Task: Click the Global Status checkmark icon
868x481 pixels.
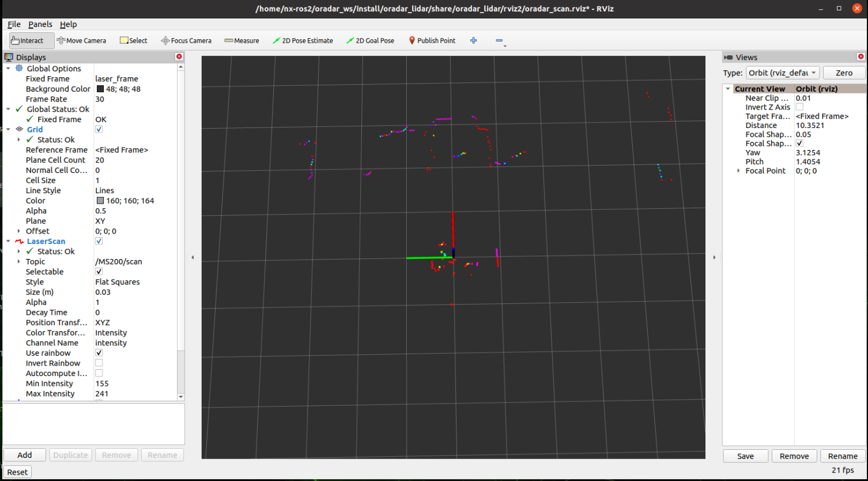Action: tap(20, 109)
